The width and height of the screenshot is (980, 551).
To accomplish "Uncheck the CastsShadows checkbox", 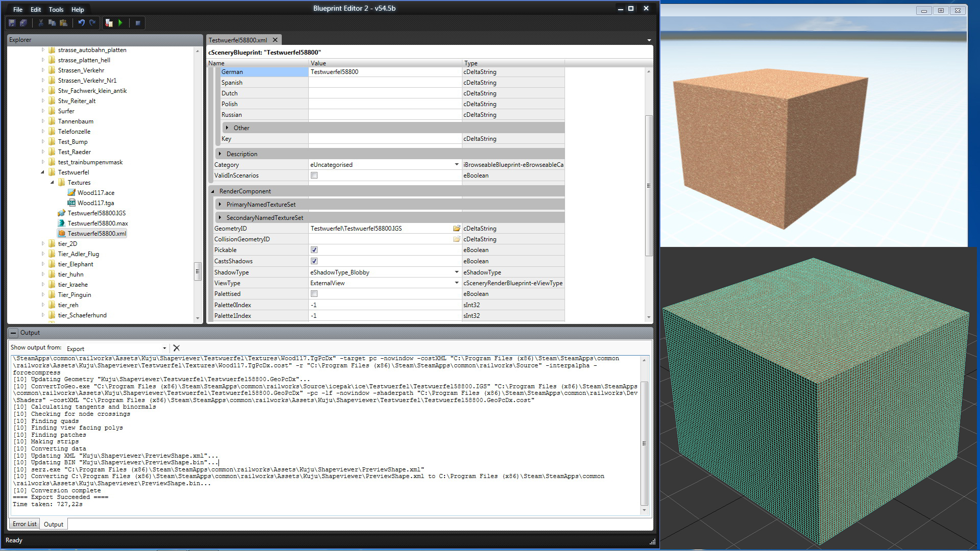I will tap(314, 261).
